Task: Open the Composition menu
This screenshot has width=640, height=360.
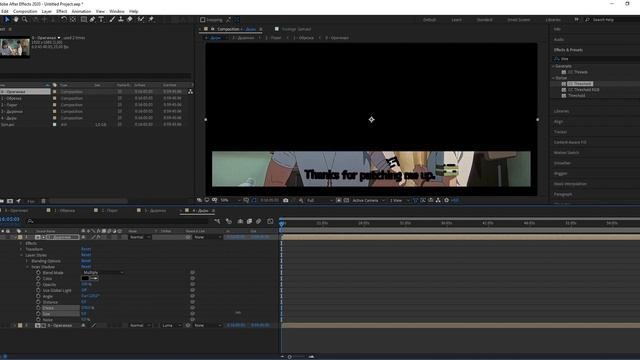Action: tap(25, 11)
